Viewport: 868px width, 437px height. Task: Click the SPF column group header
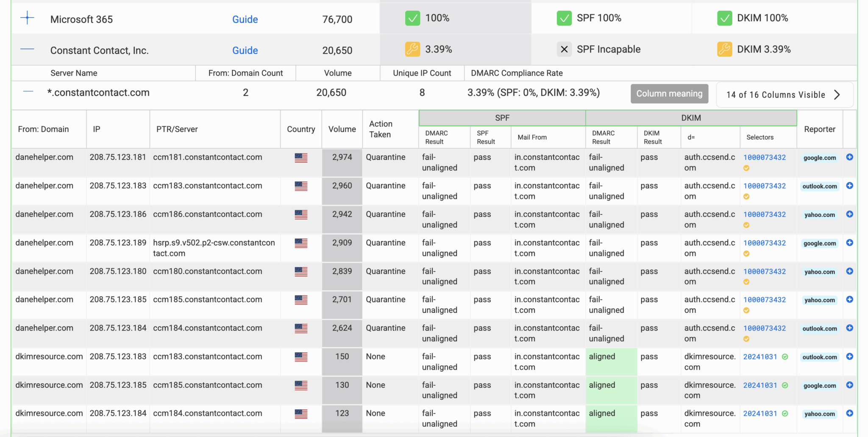pos(502,118)
